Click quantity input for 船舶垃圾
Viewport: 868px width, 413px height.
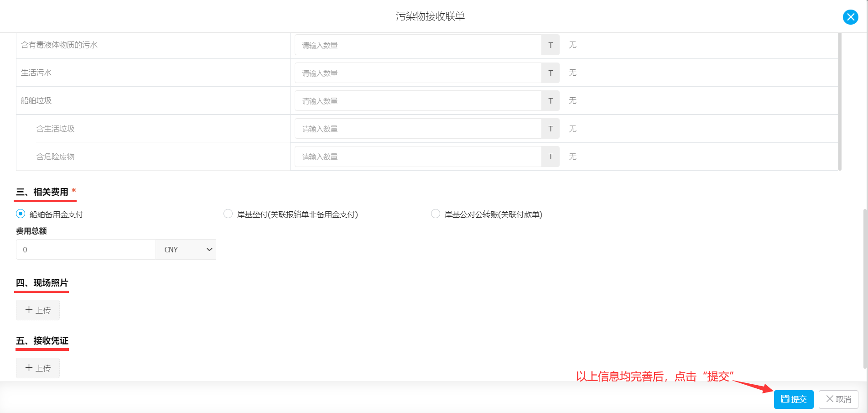click(x=418, y=101)
